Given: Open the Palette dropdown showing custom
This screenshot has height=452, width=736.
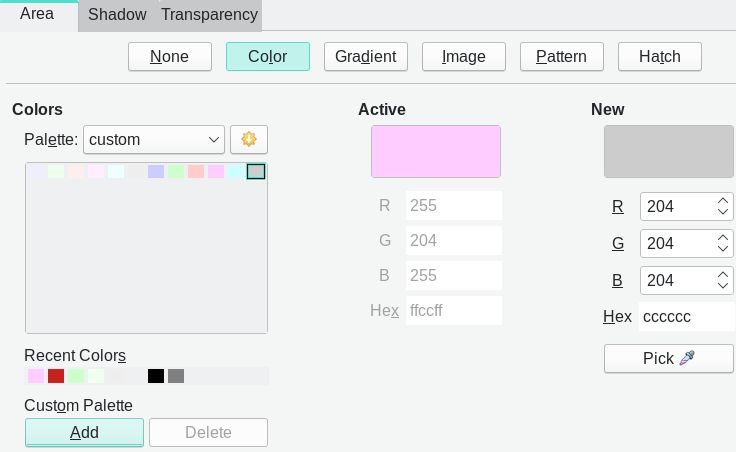Looking at the screenshot, I should [154, 139].
